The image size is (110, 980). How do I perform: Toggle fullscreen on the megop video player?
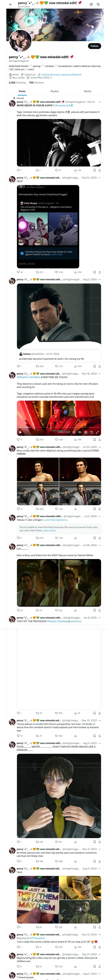click(97, 432)
